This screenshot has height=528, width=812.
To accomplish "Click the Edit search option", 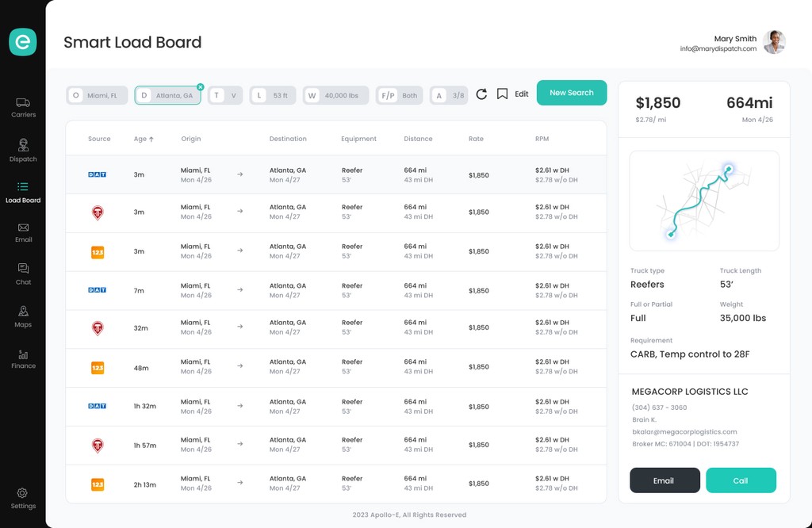I will (x=522, y=94).
